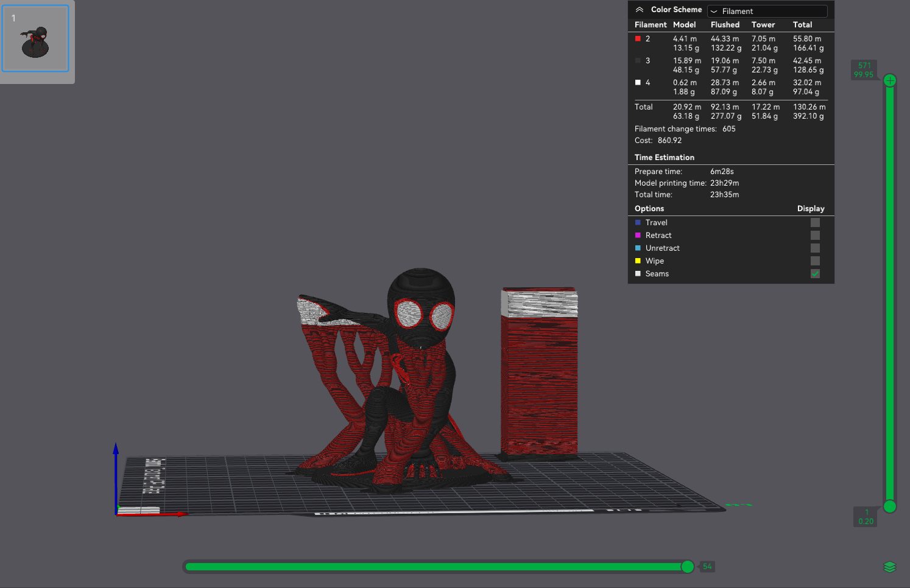Click the Seams white legend icon
Screen dimensions: 910x588
click(638, 274)
